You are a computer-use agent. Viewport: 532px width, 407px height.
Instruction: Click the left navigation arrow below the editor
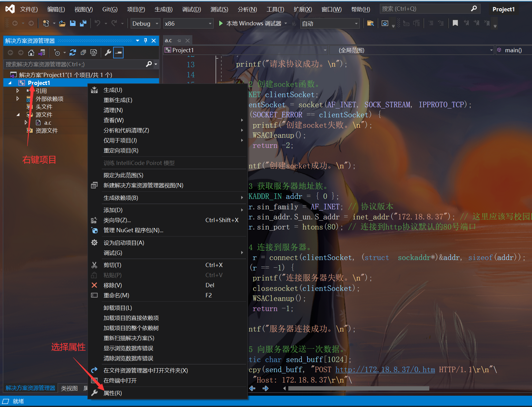[252, 388]
